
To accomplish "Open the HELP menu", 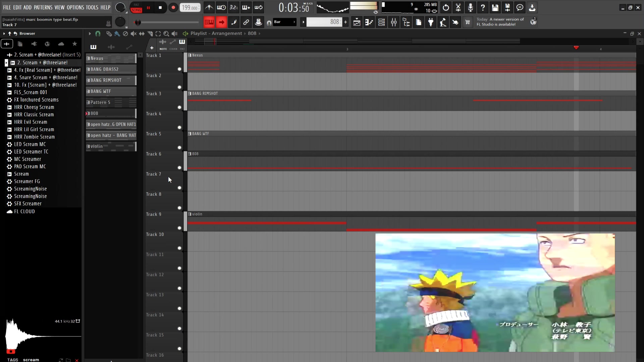I will tap(105, 7).
